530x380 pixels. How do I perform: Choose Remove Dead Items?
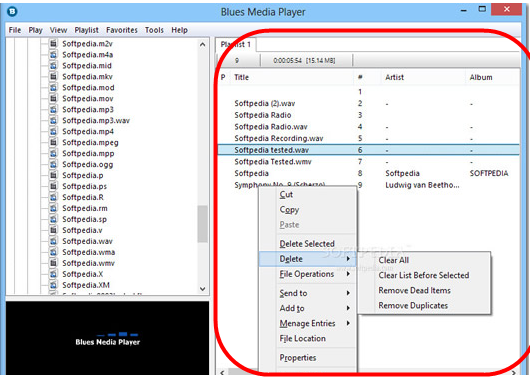click(424, 290)
